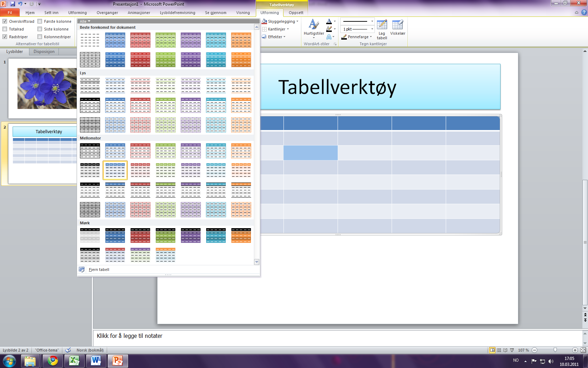Switch to Slide Sorter view icon
The width and height of the screenshot is (588, 368).
499,350
